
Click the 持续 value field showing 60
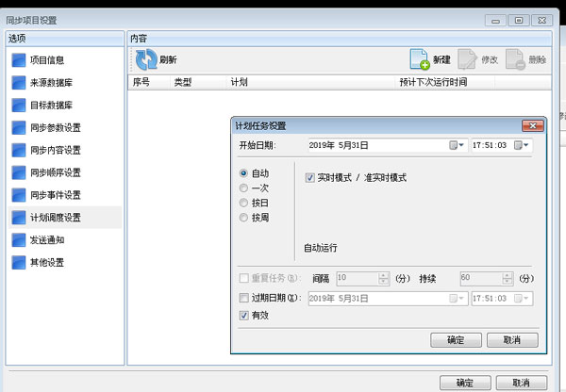[481, 278]
